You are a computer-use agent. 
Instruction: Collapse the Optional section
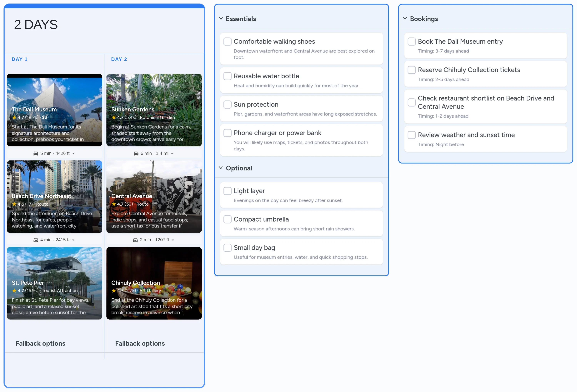[x=221, y=168]
